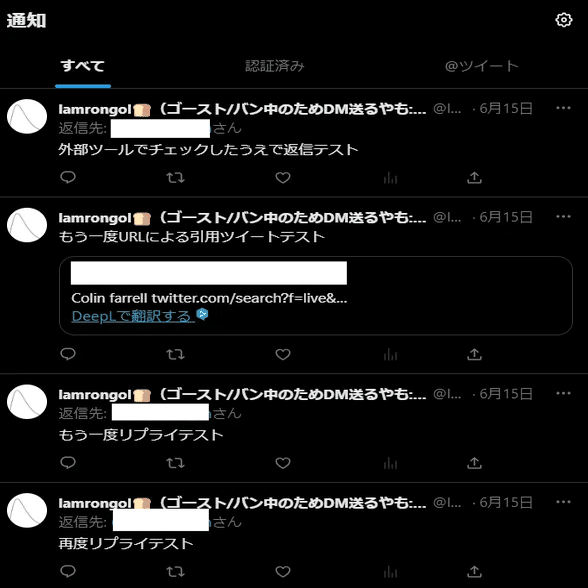Open the twitter.com/search link in quoted tweet
588x588 pixels.
point(249,298)
